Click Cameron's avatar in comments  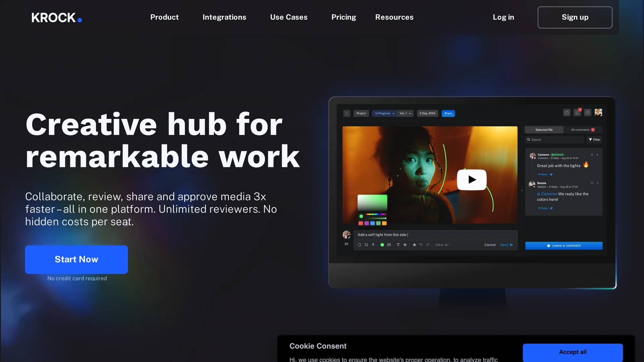pyautogui.click(x=532, y=156)
